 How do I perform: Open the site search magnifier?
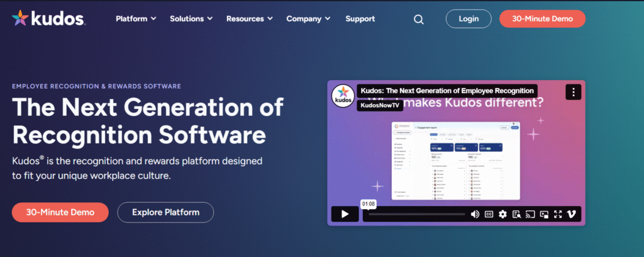click(x=418, y=20)
